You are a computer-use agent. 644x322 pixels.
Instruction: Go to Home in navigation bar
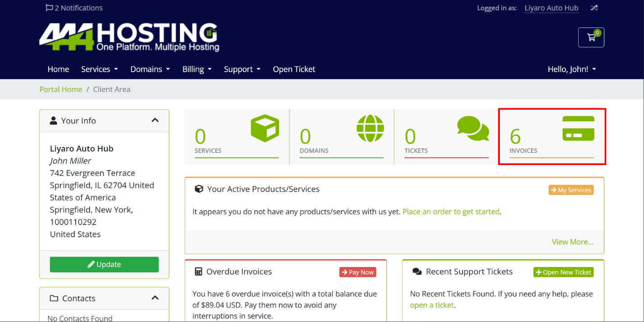[58, 69]
